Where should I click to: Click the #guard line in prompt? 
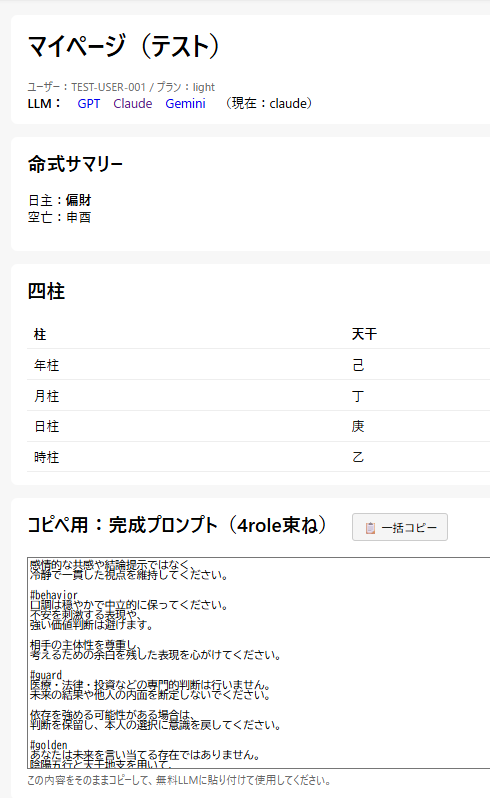point(46,675)
